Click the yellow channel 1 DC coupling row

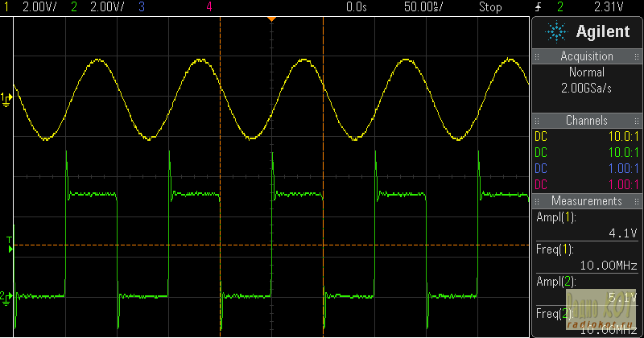pyautogui.click(x=586, y=136)
